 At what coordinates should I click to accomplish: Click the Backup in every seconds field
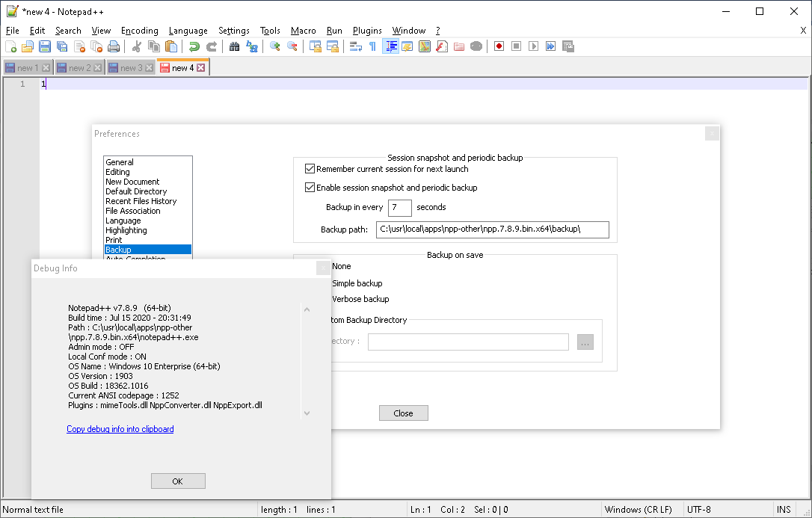400,208
